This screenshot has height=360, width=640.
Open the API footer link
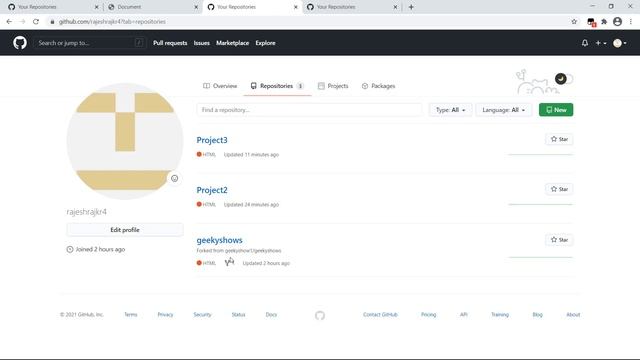pos(464,314)
